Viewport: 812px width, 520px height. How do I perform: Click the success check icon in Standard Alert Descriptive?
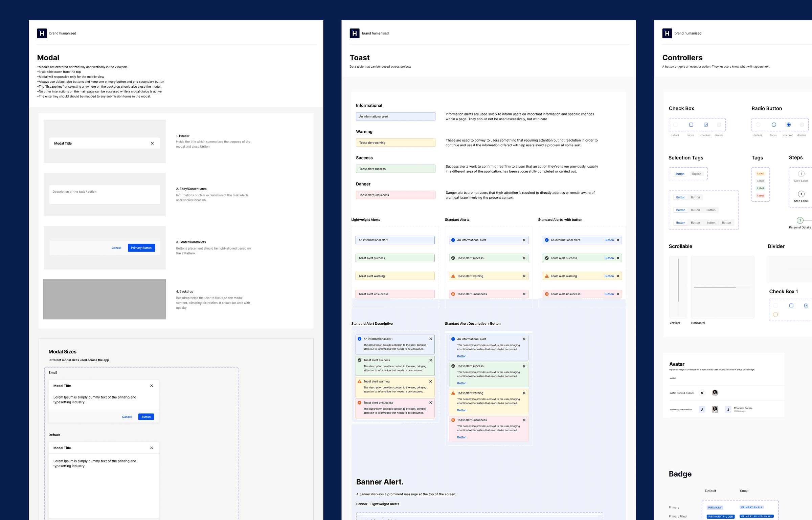pyautogui.click(x=360, y=360)
